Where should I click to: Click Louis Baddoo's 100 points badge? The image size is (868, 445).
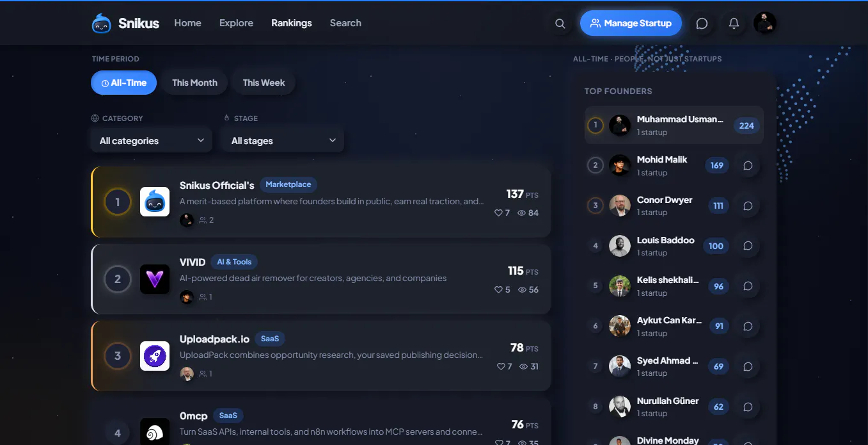pyautogui.click(x=716, y=246)
